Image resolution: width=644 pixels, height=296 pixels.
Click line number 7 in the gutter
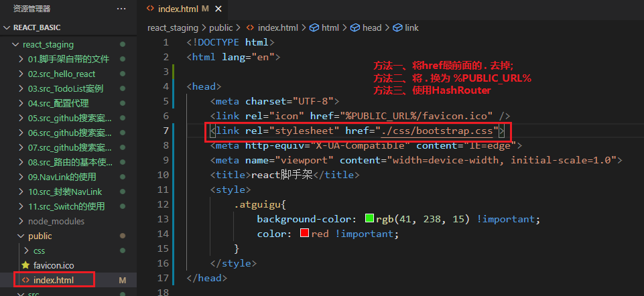pos(166,131)
